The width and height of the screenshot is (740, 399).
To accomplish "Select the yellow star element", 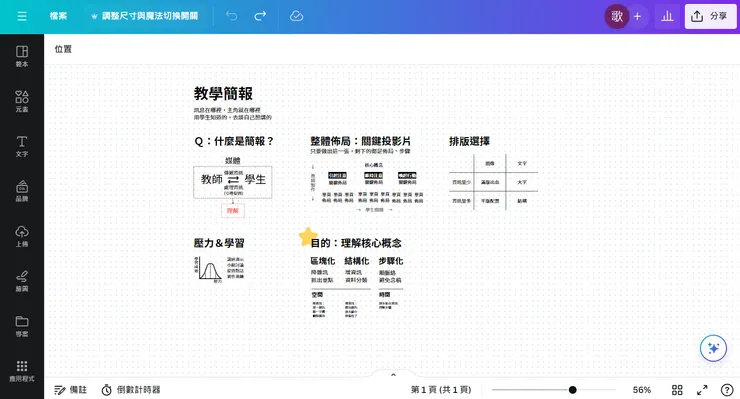I will (x=308, y=237).
